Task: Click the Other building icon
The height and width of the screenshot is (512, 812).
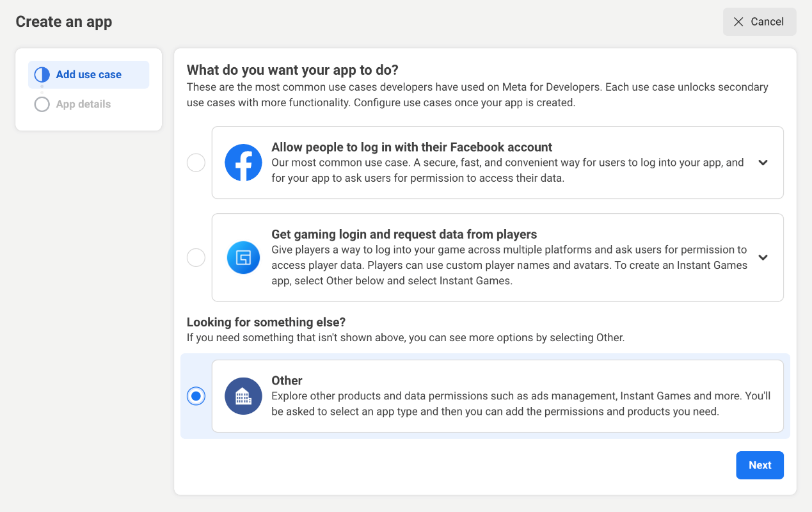Action: [x=243, y=396]
